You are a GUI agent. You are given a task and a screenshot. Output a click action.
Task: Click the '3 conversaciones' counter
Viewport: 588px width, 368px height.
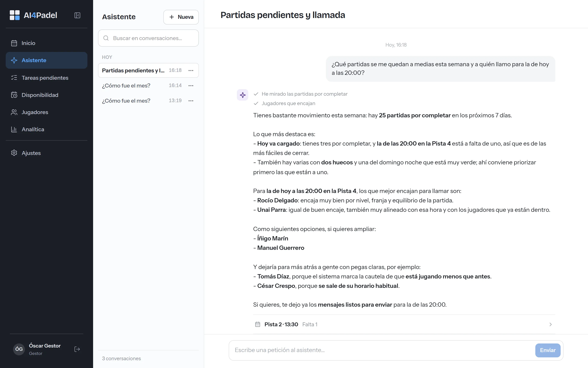[121, 358]
